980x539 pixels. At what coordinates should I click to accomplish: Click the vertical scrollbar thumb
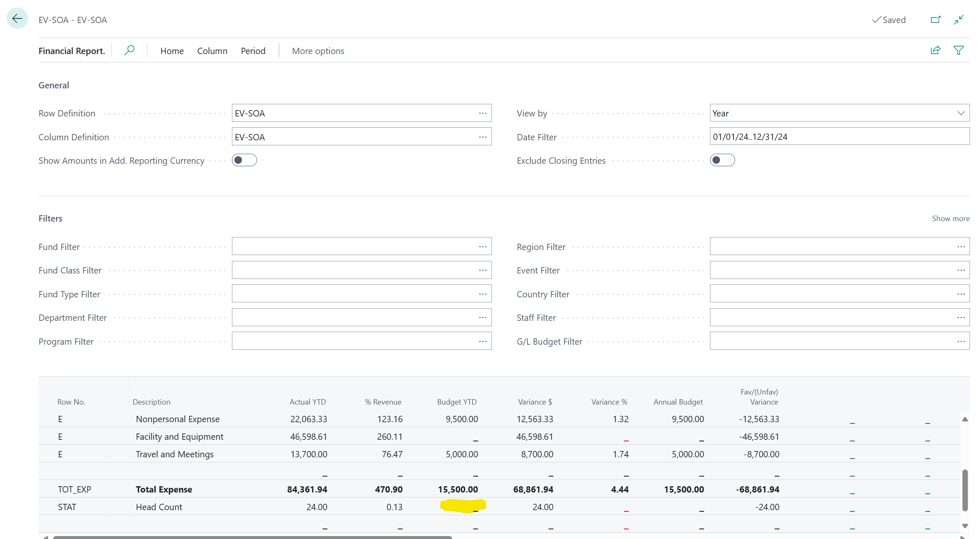point(965,490)
